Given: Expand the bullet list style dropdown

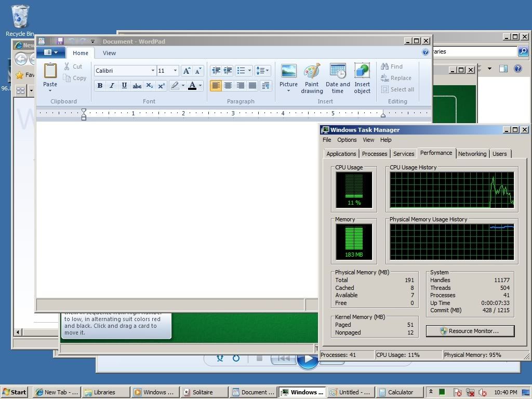Looking at the screenshot, I should tap(249, 71).
